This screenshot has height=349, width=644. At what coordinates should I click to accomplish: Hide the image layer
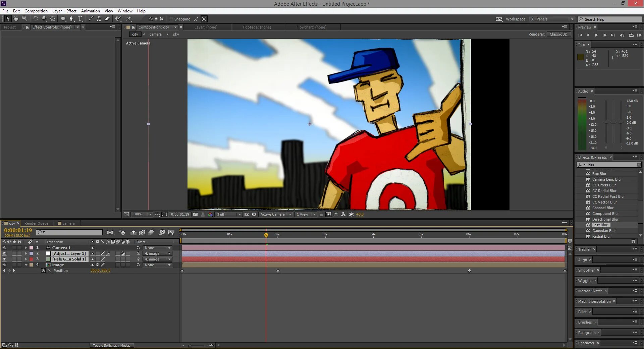pos(4,265)
